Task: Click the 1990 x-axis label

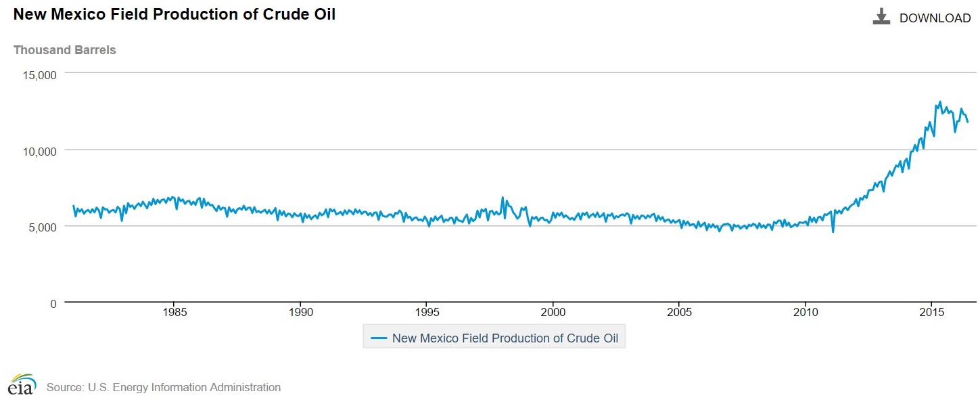Action: [300, 313]
